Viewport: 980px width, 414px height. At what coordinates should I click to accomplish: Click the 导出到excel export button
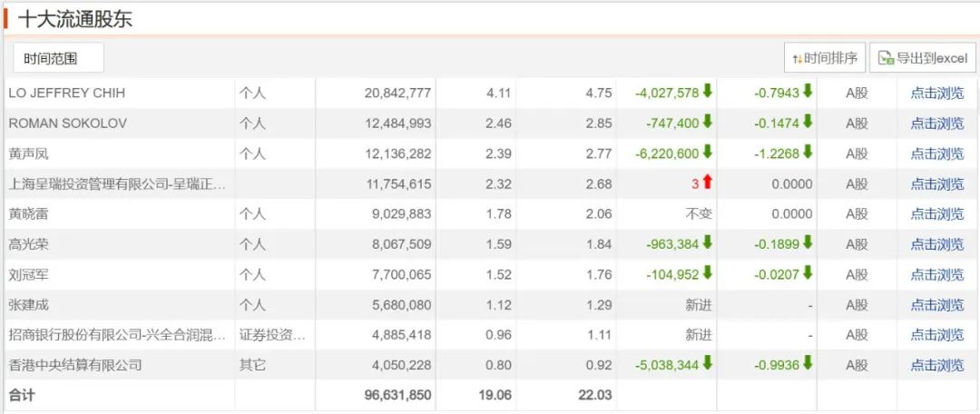[923, 58]
